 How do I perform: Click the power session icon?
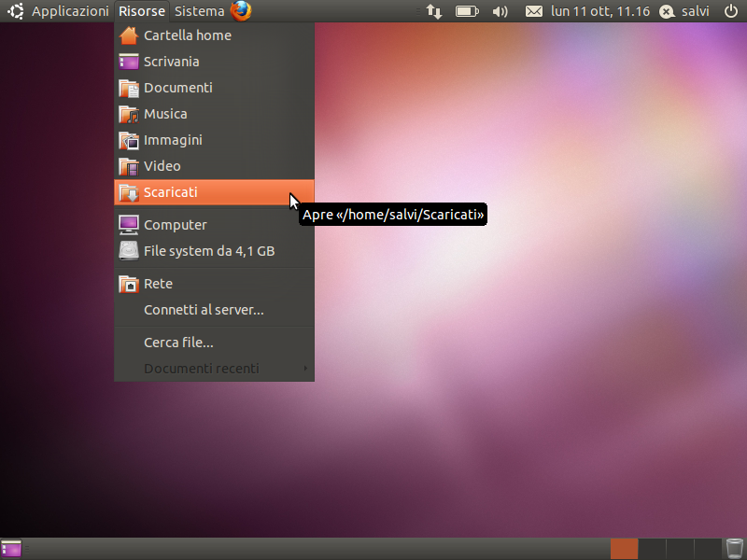(731, 11)
